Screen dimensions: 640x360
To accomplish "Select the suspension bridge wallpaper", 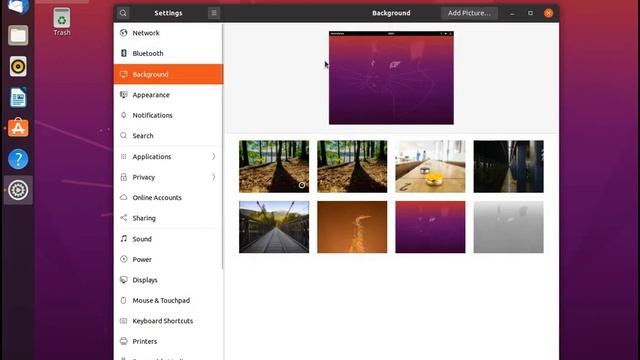I will coord(274,227).
